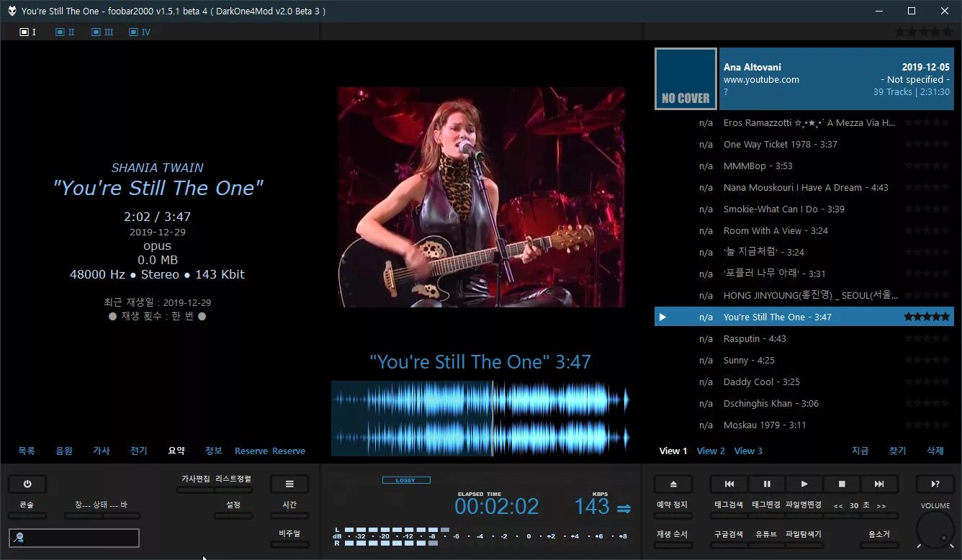Click 삭제 delete link under playlist
This screenshot has height=560, width=962.
[x=935, y=451]
